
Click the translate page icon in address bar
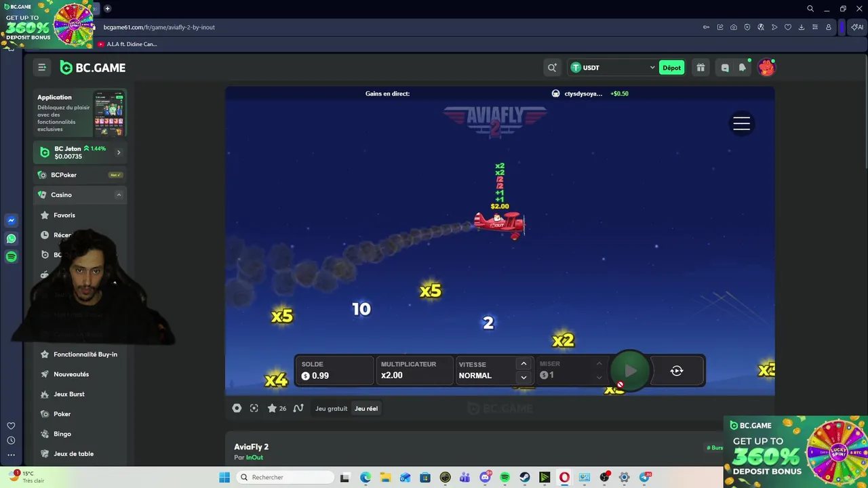(761, 27)
